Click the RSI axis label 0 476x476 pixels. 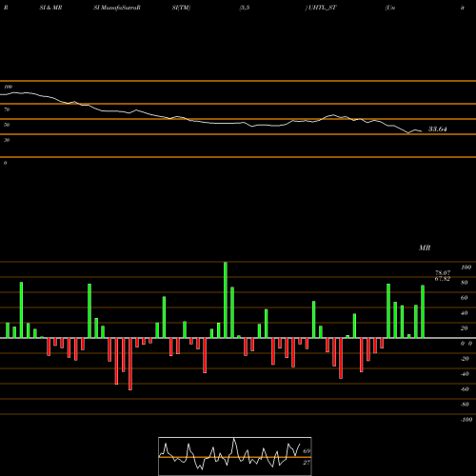coord(5,163)
